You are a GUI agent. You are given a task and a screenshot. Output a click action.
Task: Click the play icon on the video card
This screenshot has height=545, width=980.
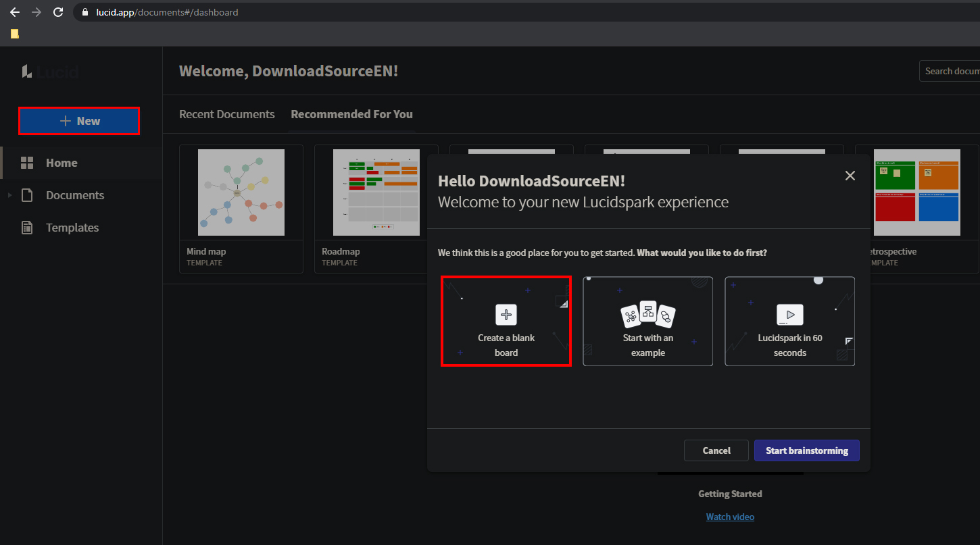pos(790,315)
